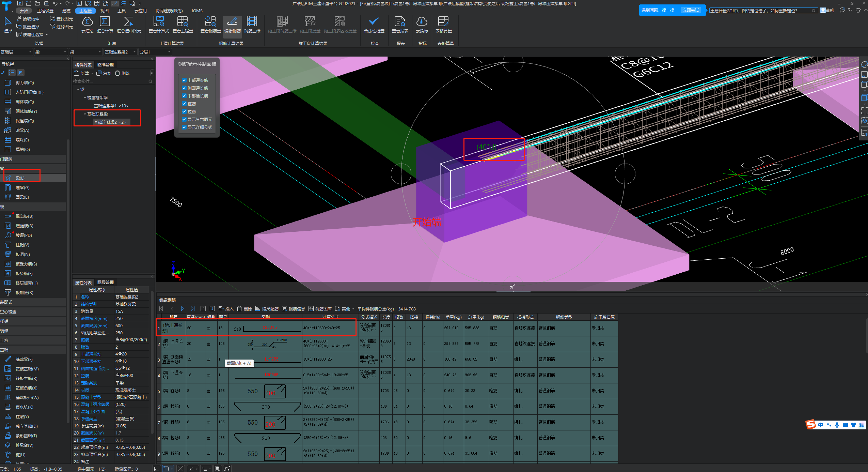This screenshot has height=472, width=868.
Task: Click the 汇总选中图元 icon
Action: tap(129, 25)
